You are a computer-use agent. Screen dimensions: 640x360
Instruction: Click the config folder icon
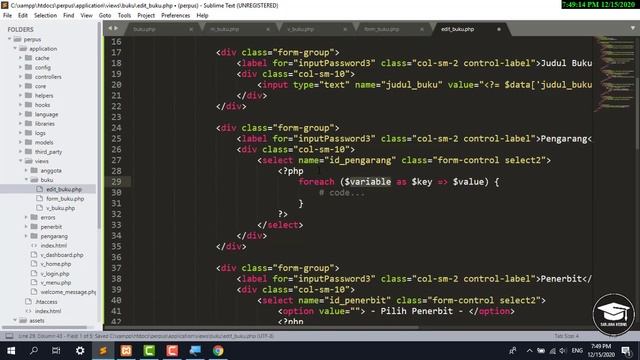tap(29, 67)
